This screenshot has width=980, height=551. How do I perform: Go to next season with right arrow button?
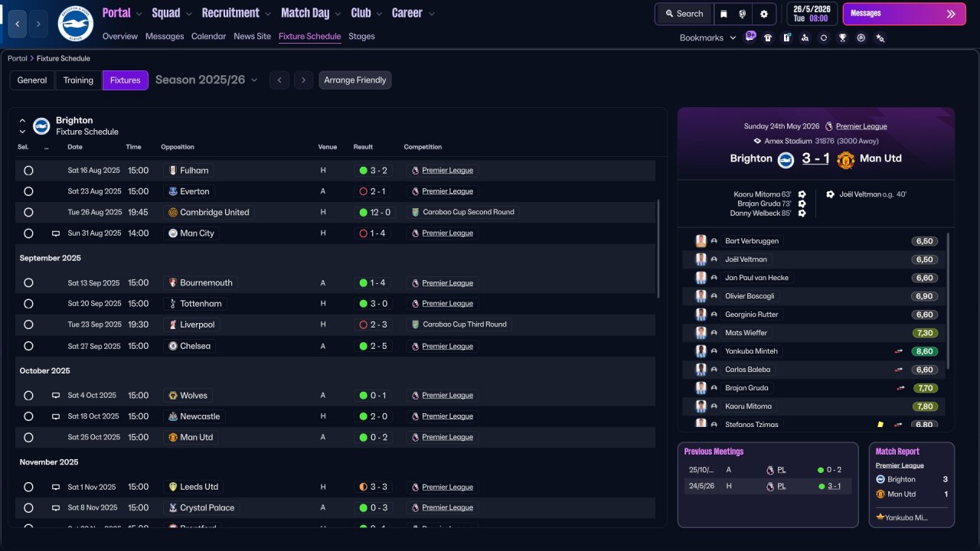click(x=304, y=80)
